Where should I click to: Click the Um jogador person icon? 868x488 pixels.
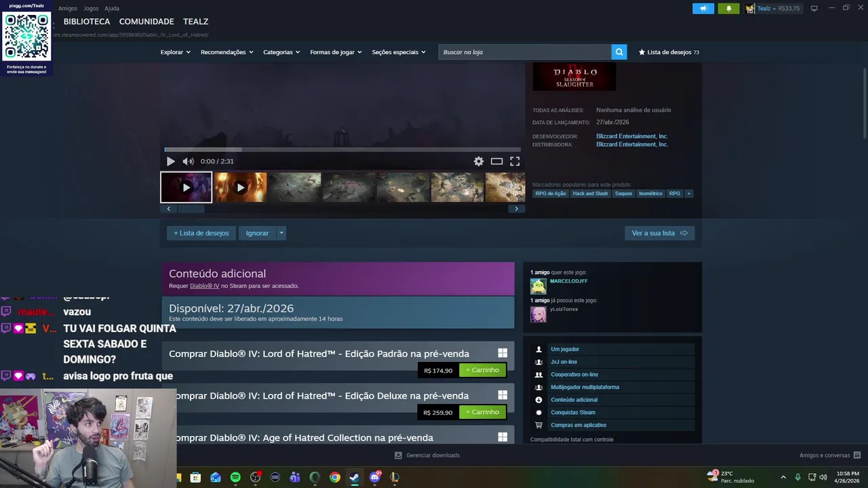[x=539, y=349]
